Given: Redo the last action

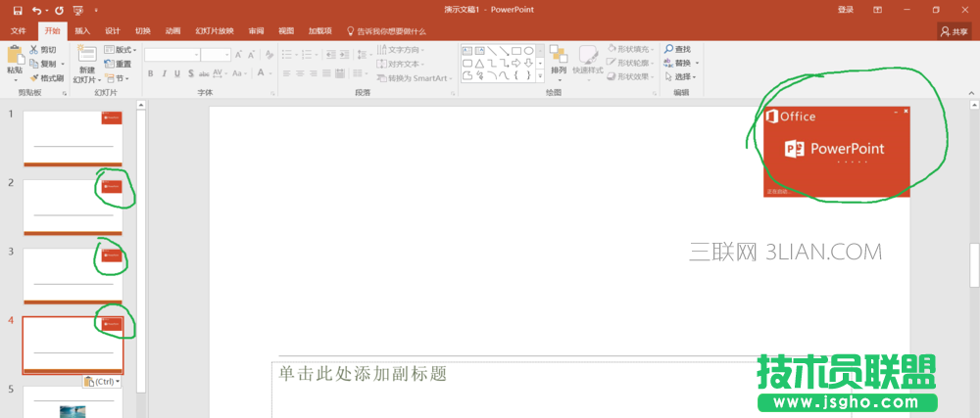Looking at the screenshot, I should click(59, 10).
